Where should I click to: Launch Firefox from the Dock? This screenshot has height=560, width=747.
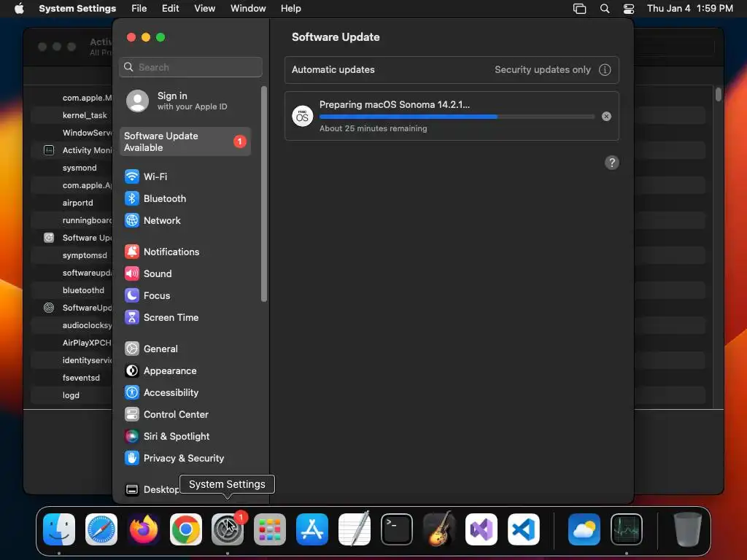point(144,529)
